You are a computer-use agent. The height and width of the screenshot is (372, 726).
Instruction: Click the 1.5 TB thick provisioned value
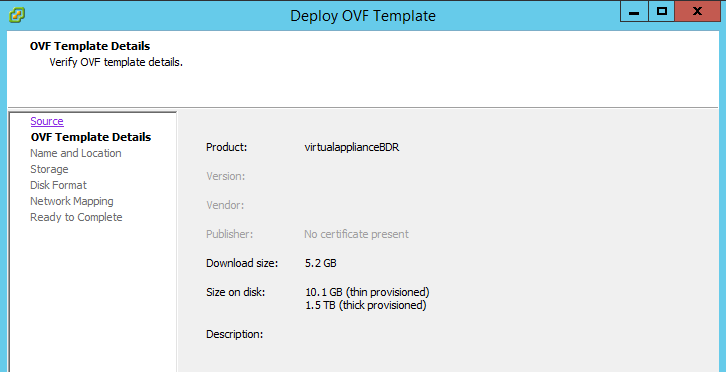click(366, 305)
